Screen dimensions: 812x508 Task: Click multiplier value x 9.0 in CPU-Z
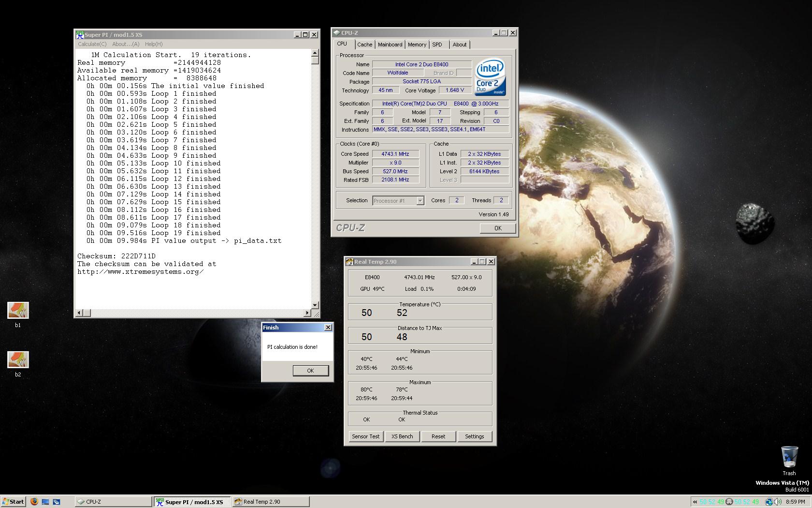395,163
